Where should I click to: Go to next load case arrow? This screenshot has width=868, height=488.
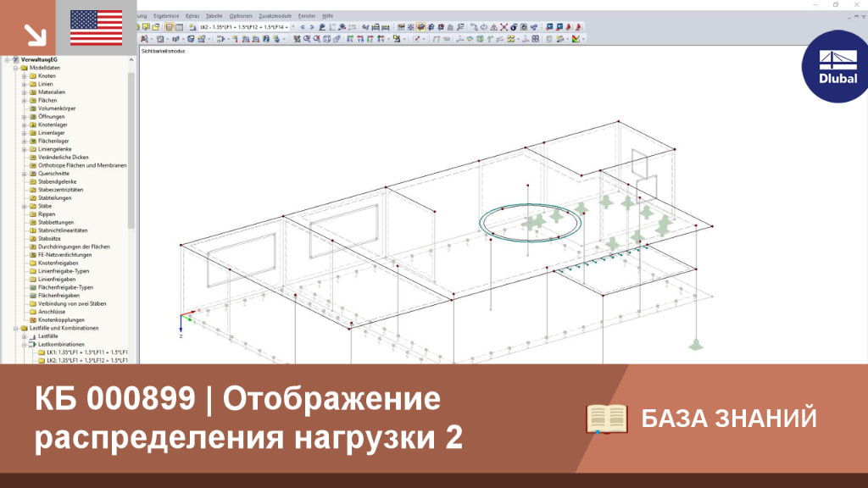click(312, 27)
